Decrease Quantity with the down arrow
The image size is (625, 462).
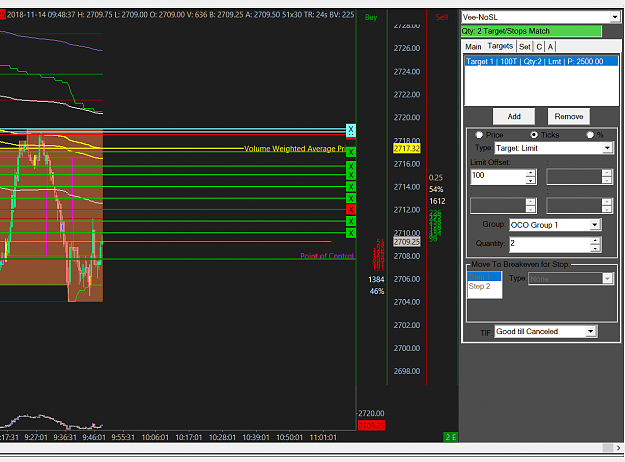pos(595,248)
